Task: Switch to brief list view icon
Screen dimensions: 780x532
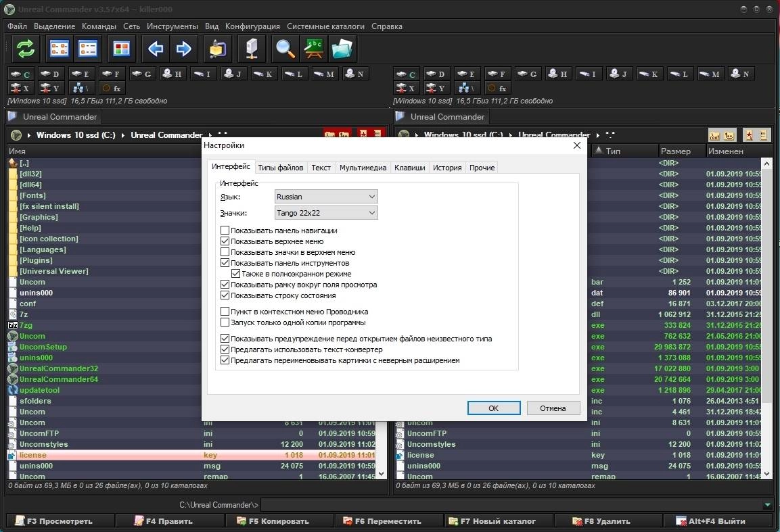Action: click(x=60, y=49)
